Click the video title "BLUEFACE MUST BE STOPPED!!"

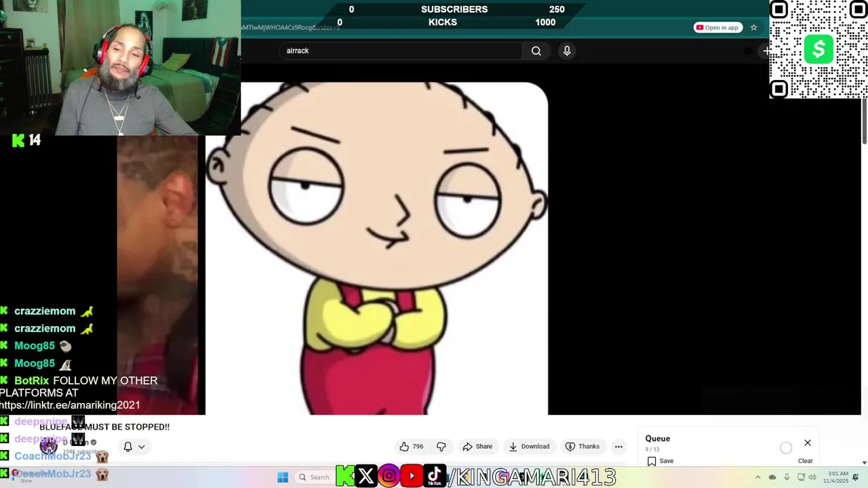[104, 427]
